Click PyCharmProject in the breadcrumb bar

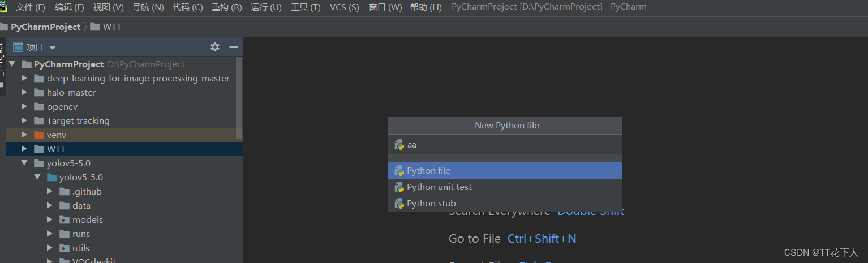(45, 27)
